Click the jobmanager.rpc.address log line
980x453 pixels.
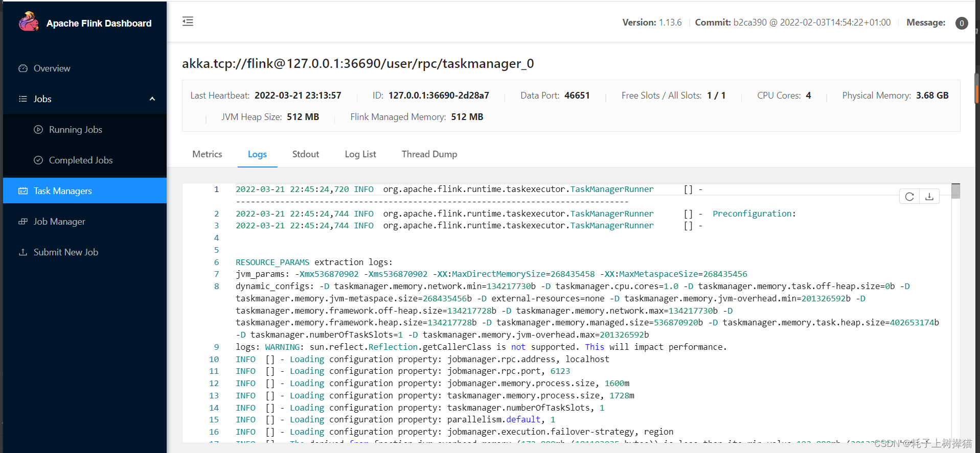click(422, 359)
